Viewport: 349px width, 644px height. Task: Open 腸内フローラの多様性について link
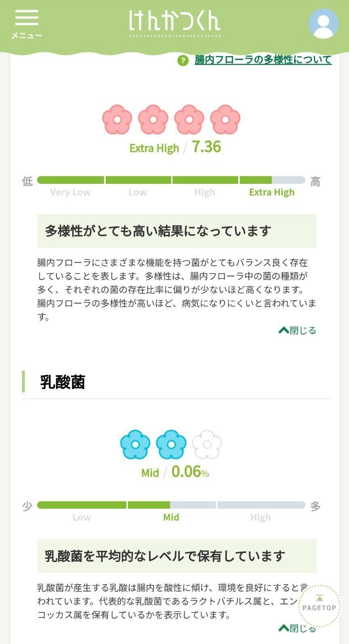point(263,60)
